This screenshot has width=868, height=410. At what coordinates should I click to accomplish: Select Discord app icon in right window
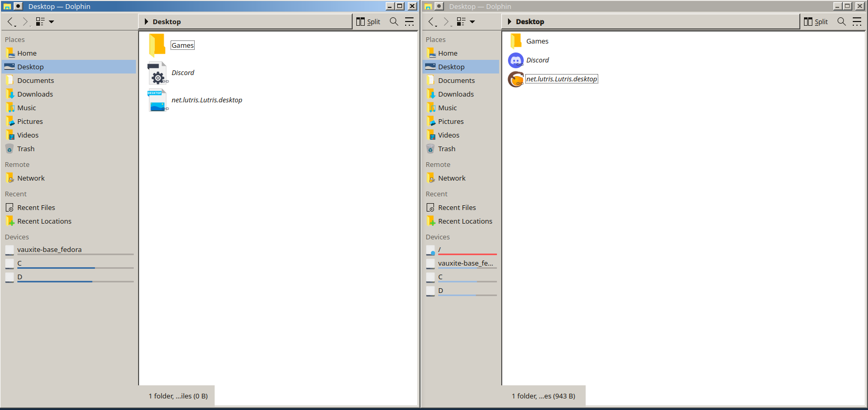pyautogui.click(x=516, y=60)
